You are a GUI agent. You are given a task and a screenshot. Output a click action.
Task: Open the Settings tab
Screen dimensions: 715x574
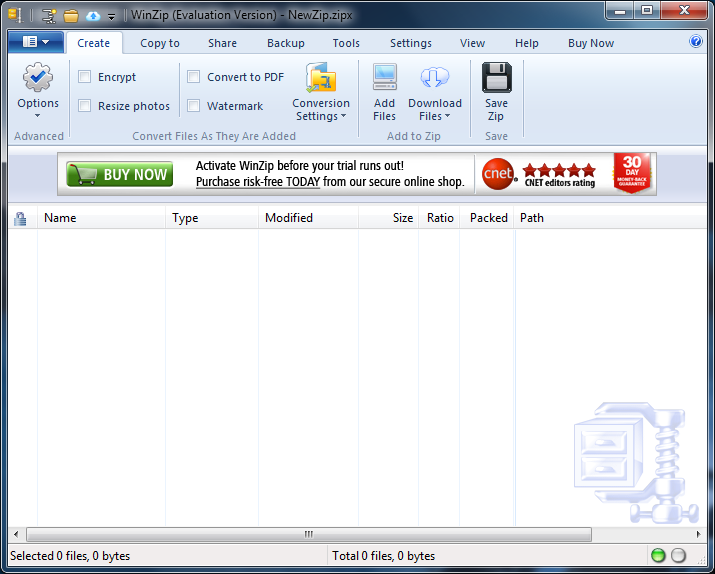410,43
